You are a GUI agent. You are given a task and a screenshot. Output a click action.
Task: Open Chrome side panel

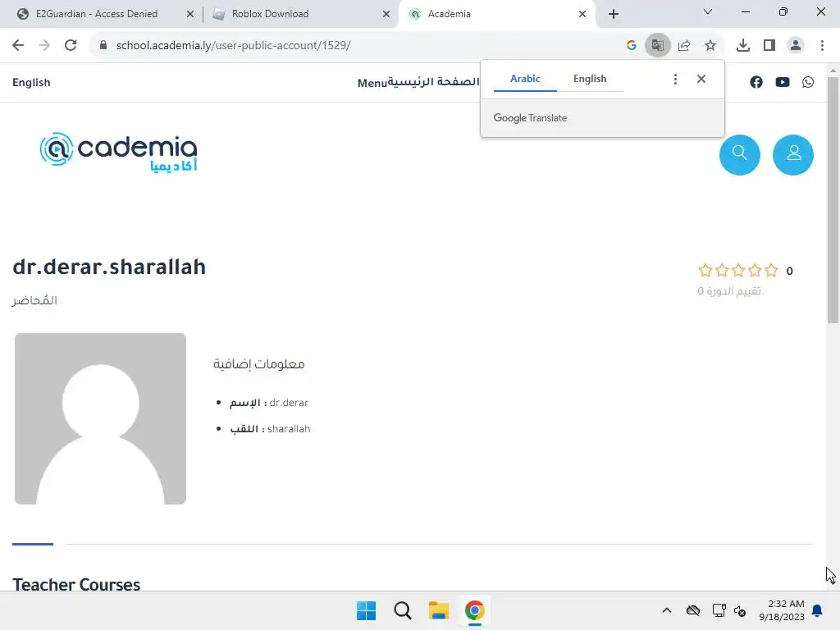(769, 45)
